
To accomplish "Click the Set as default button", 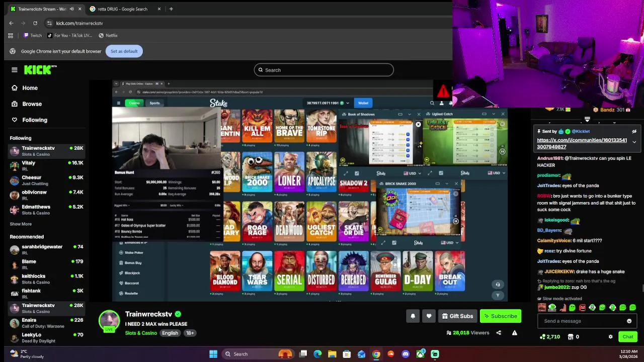I will [x=124, y=51].
